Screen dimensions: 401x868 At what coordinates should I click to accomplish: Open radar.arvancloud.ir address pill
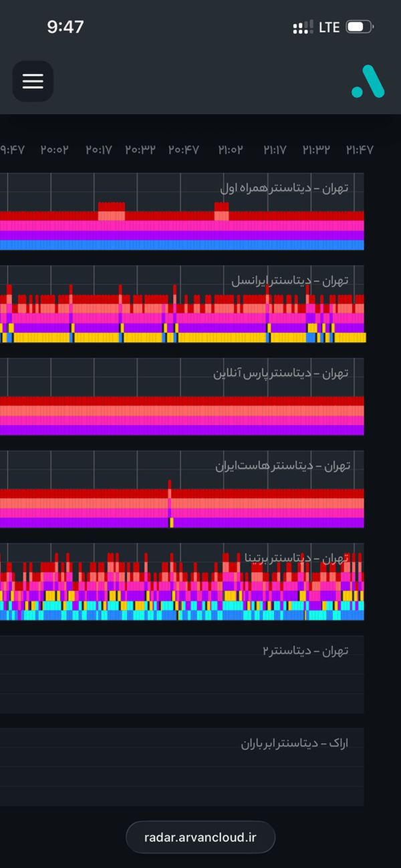pyautogui.click(x=200, y=837)
